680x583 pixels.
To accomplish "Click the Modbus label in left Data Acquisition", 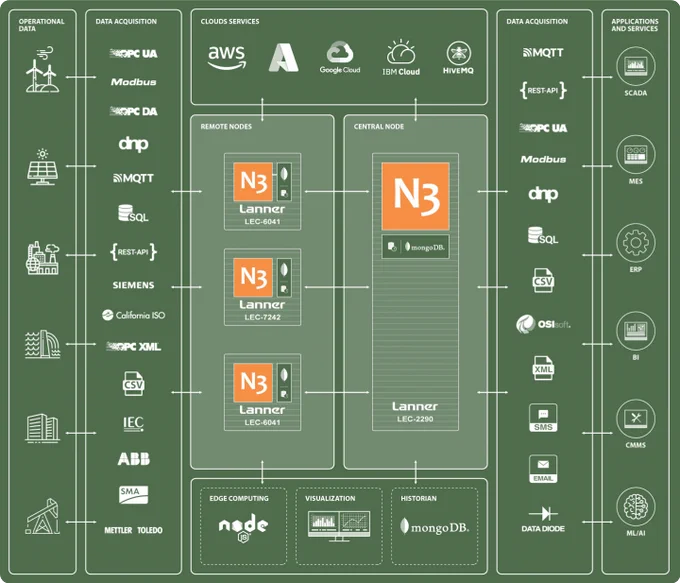I will click(134, 82).
